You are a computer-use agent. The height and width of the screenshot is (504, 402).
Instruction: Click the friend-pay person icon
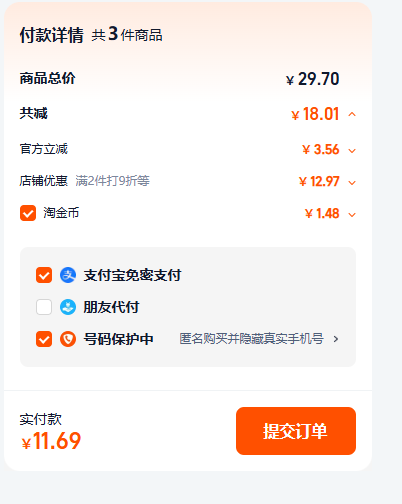(x=68, y=307)
